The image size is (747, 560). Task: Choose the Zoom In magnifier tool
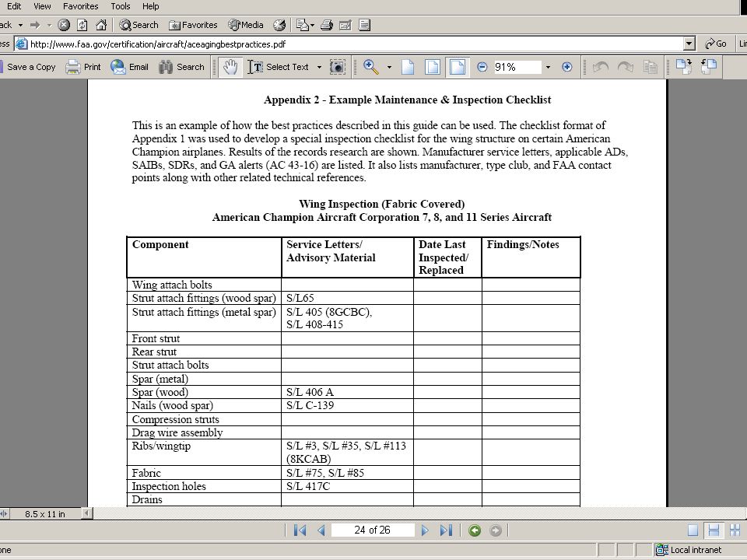click(370, 67)
